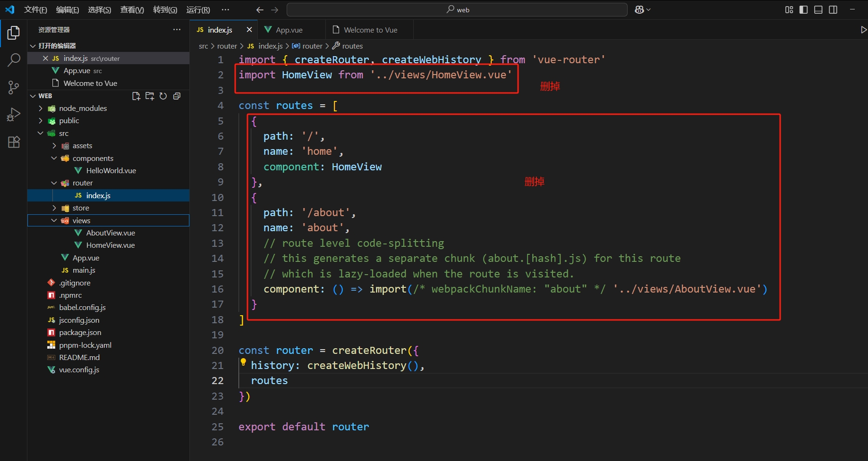The image size is (868, 461).
Task: Open the Source Control view
Action: tap(14, 87)
